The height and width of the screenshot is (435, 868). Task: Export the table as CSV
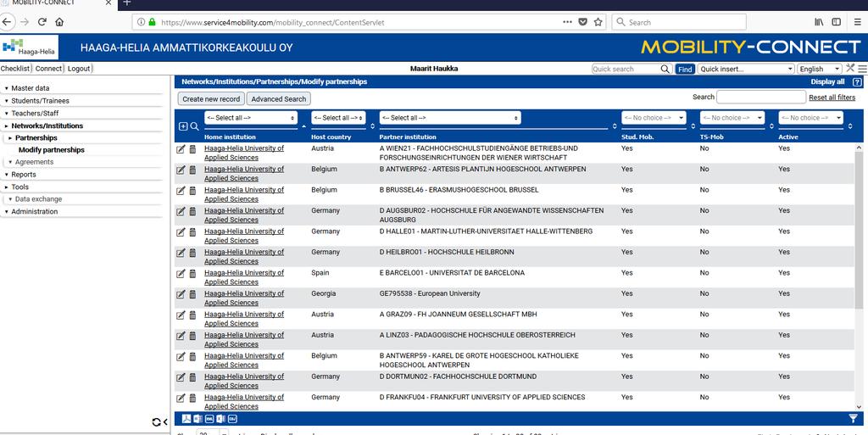point(232,419)
